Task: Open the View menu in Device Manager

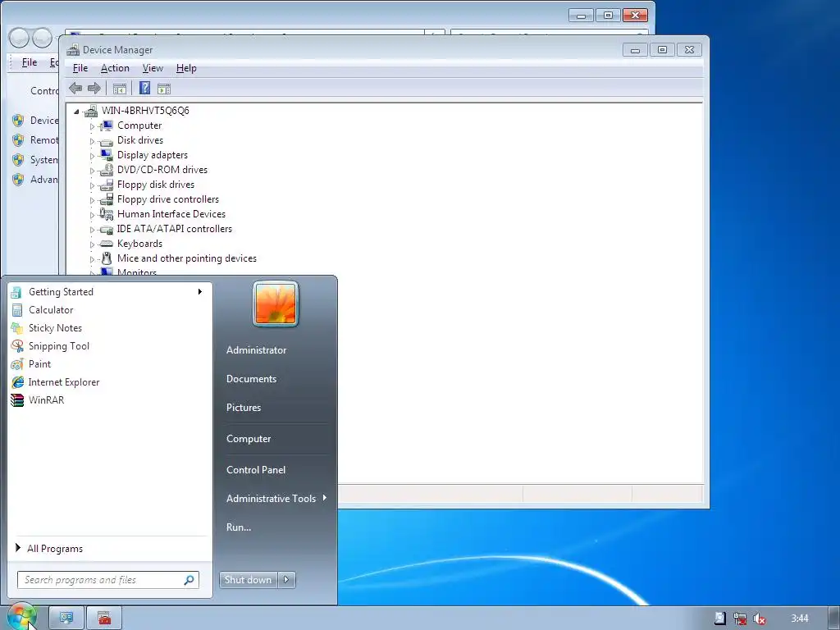Action: 153,68
